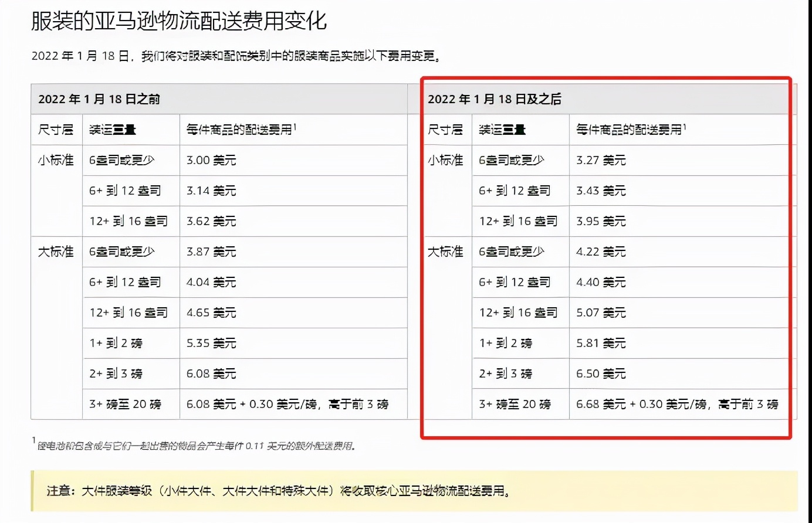Click the table header 2022 年 1 月 18 日之前
The image size is (812, 523).
[x=99, y=99]
